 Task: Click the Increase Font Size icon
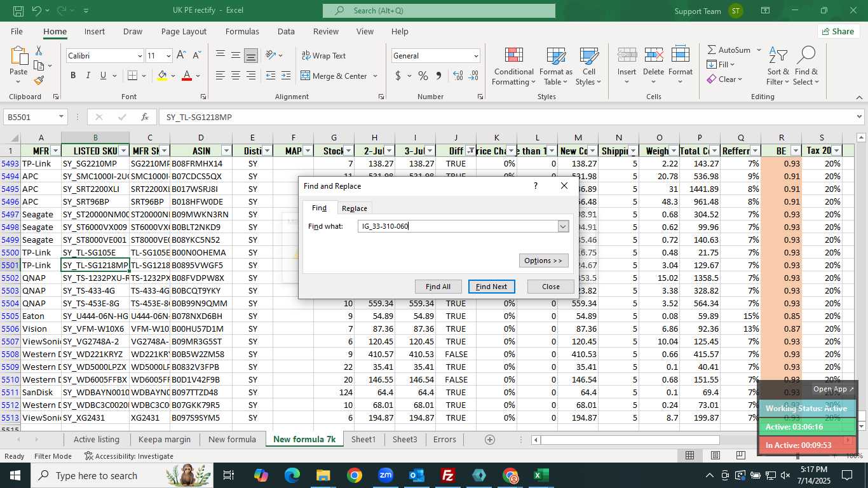click(x=181, y=55)
